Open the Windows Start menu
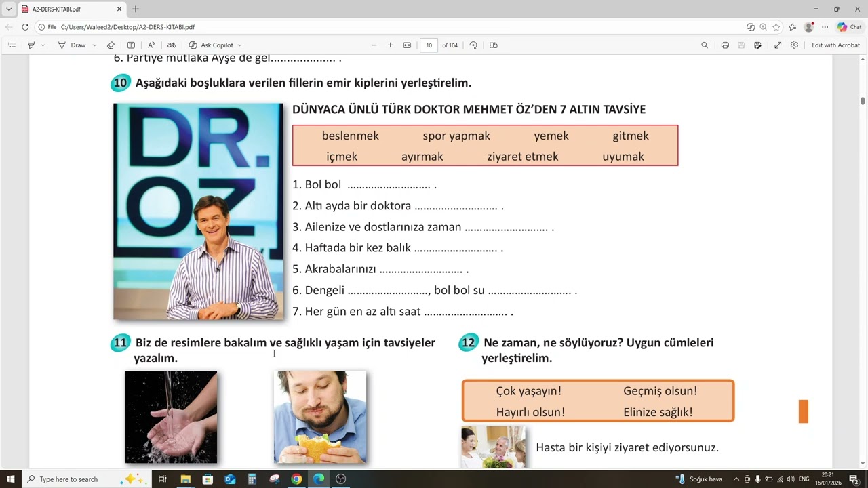Screen dimensions: 868x488 (10, 479)
